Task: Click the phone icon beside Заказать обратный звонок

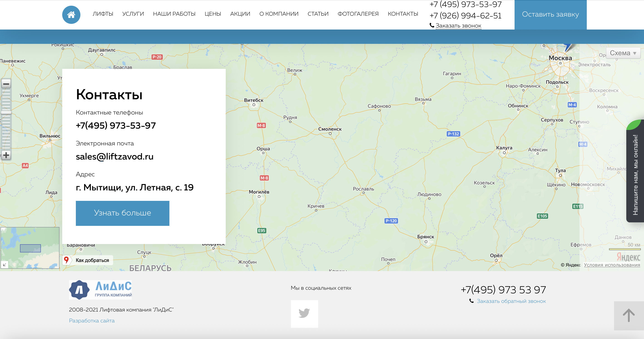Action: coord(471,301)
